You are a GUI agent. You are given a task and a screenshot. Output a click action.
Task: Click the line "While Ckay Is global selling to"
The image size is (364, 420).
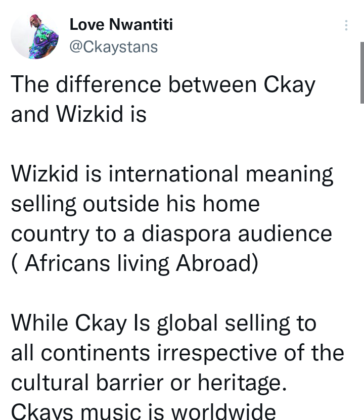164,323
